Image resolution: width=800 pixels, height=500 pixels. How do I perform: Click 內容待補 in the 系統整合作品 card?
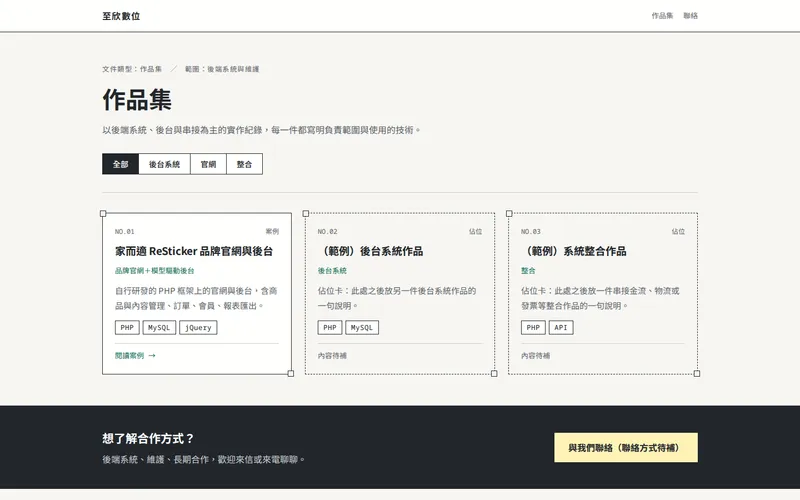[x=535, y=356]
